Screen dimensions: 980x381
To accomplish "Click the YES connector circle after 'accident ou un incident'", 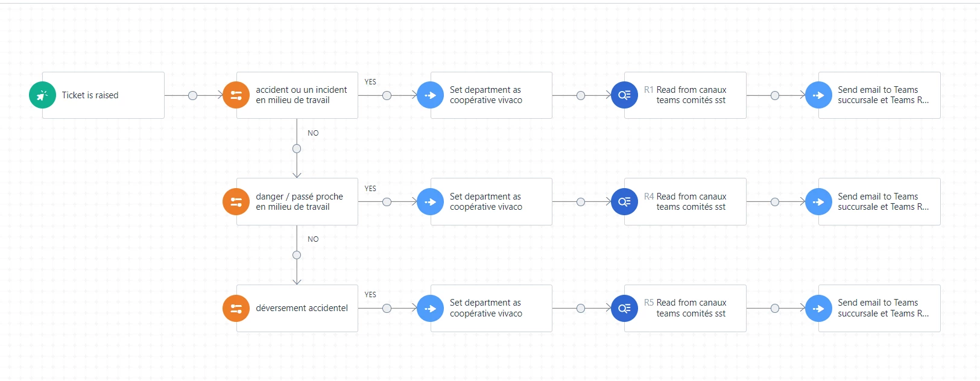I will tap(387, 95).
